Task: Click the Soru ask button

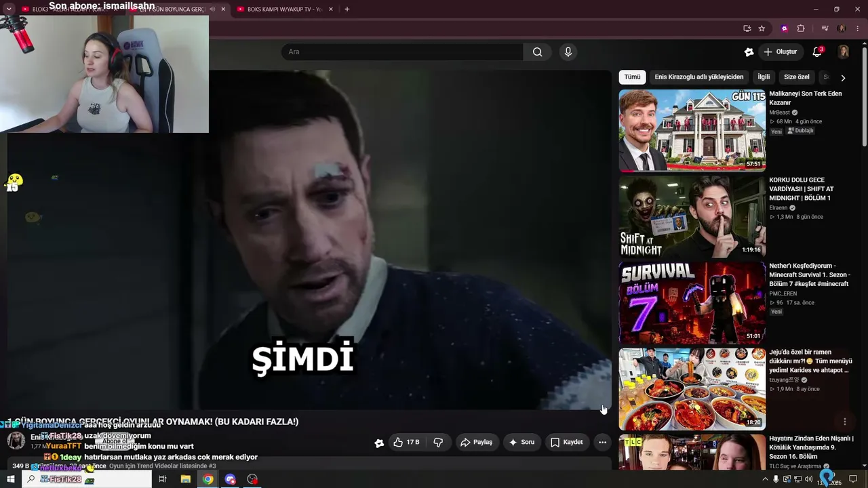Action: pos(521,443)
